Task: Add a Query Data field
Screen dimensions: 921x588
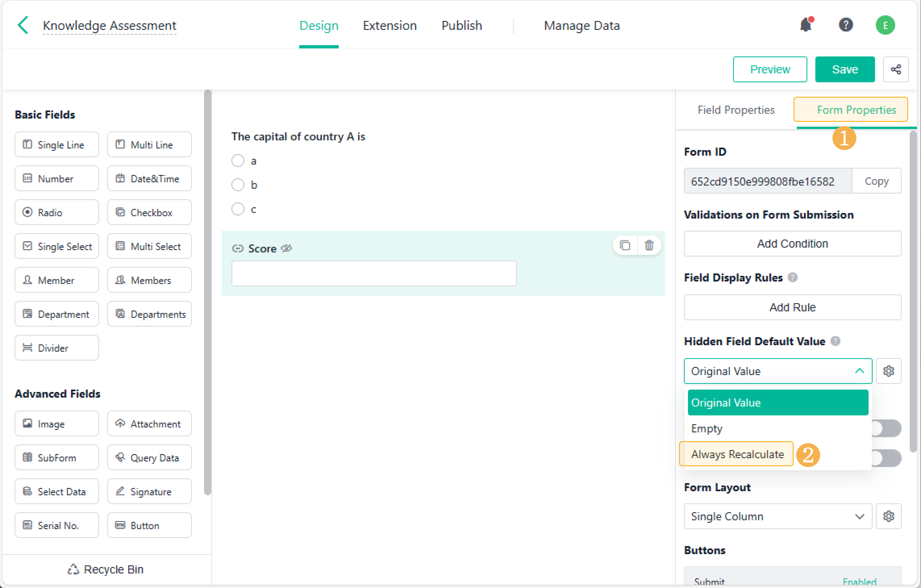Action: (x=150, y=458)
